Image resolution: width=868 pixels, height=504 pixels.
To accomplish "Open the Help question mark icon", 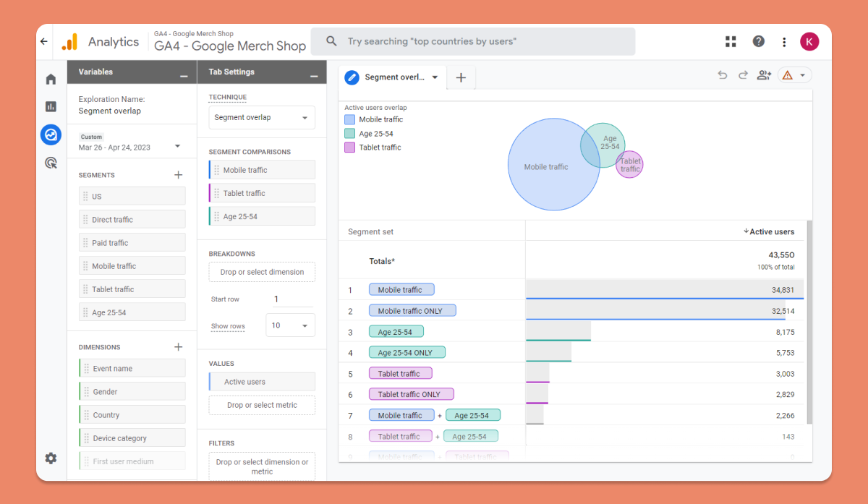I will [758, 42].
